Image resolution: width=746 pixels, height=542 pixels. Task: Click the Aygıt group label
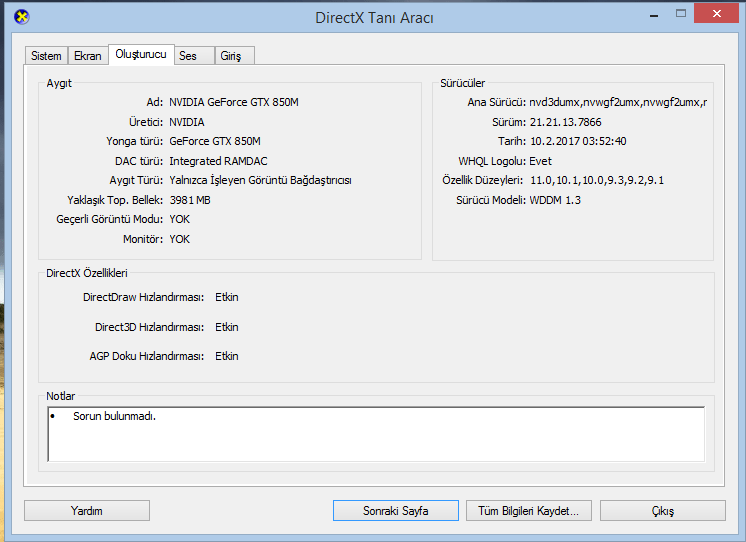tap(59, 83)
